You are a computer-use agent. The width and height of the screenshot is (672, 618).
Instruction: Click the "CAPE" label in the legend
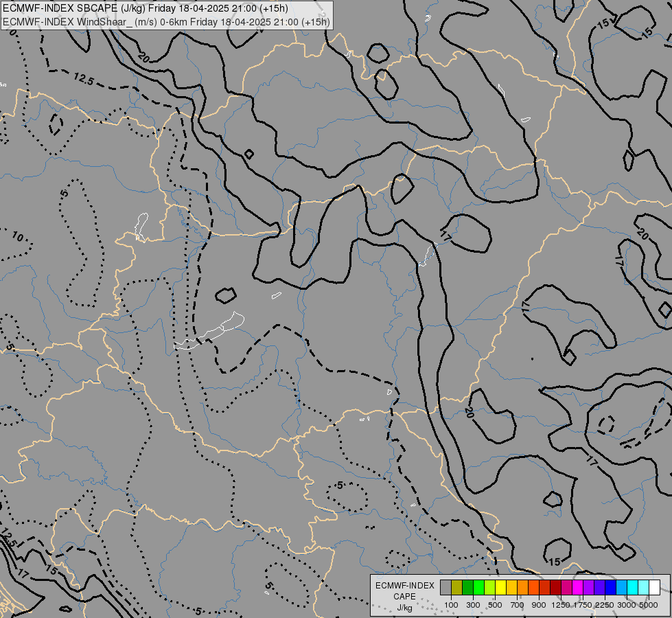coord(404,597)
